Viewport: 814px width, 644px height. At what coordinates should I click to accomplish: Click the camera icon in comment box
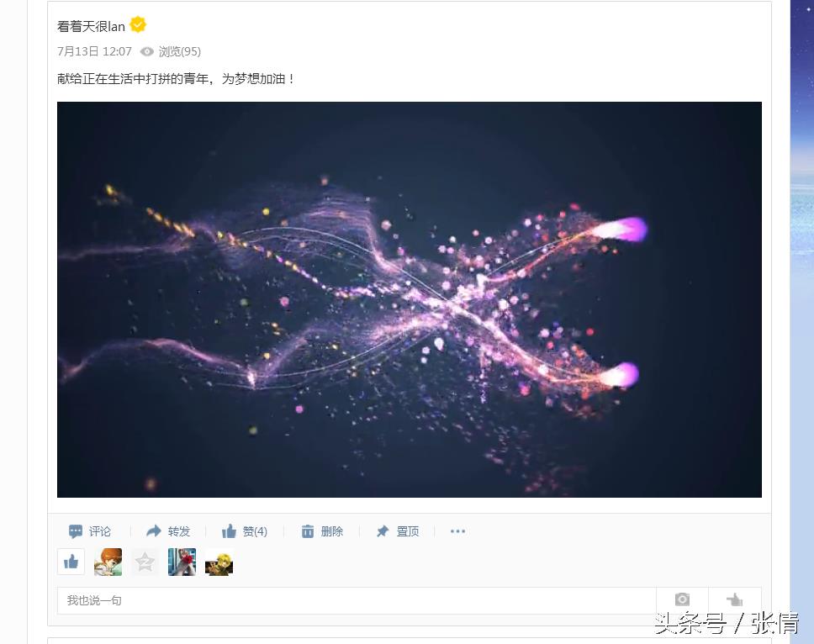682,600
